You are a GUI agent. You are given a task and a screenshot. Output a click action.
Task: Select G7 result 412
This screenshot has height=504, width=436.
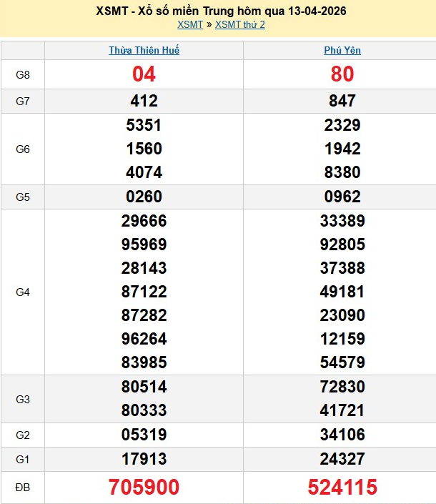coord(144,102)
